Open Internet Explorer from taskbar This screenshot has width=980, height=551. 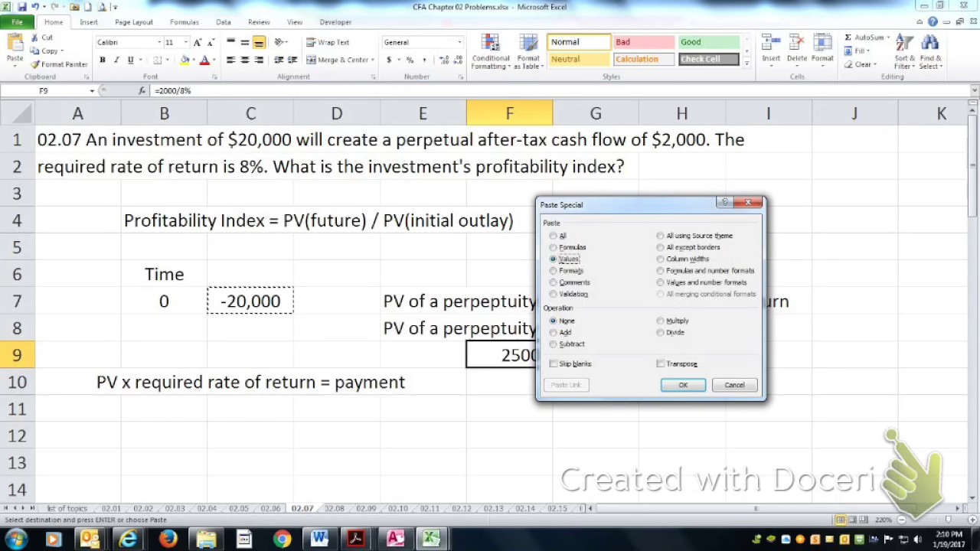(128, 539)
